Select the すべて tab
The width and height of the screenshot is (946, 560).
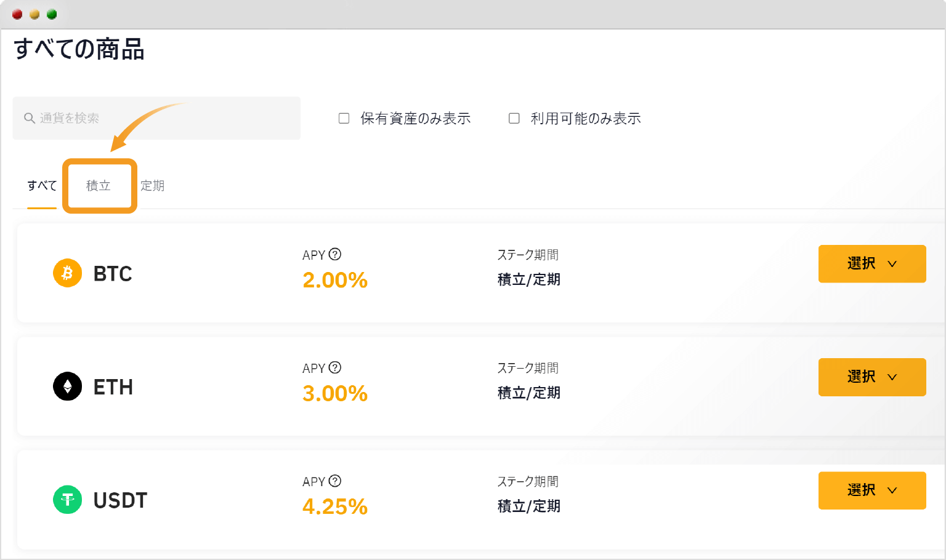[x=42, y=185]
